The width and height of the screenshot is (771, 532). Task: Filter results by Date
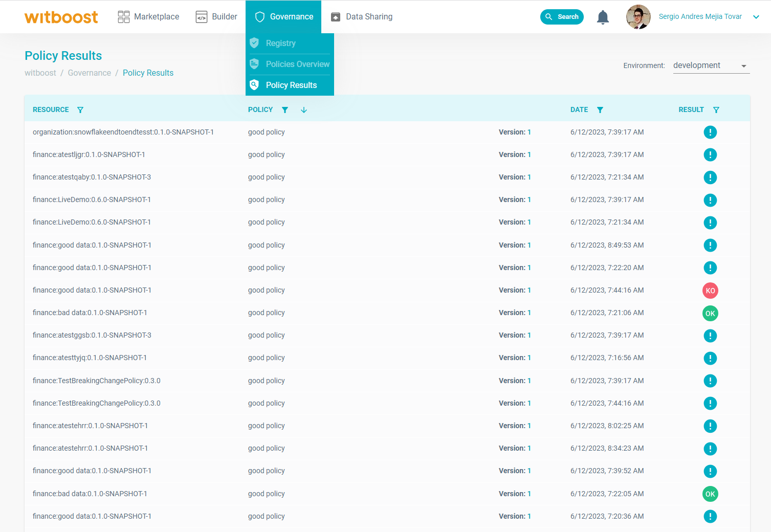600,110
